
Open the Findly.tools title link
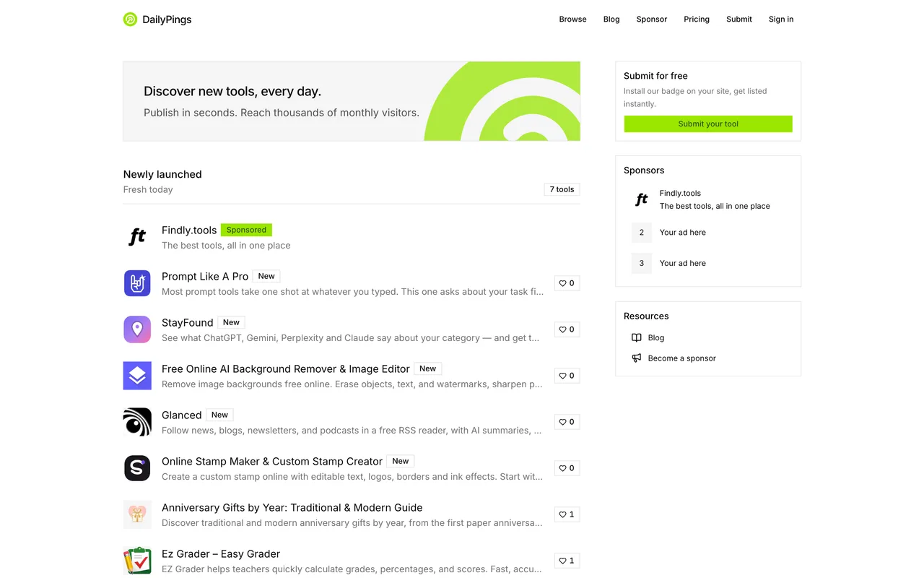(x=189, y=230)
